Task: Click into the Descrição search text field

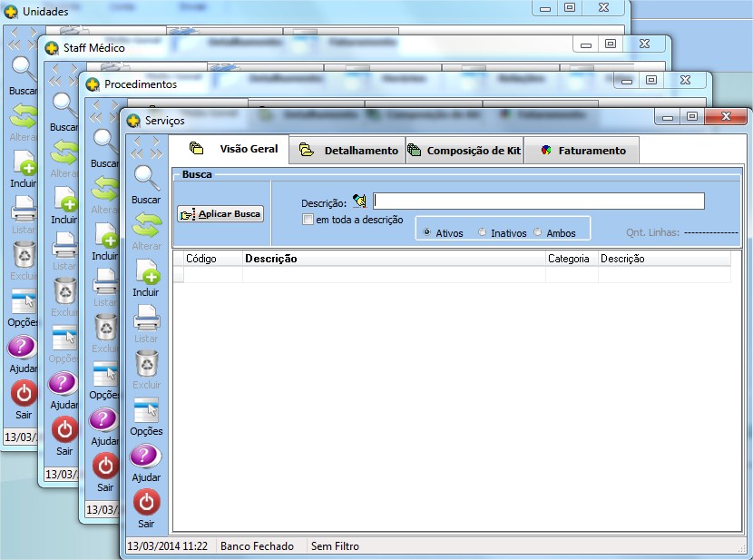Action: coord(538,201)
